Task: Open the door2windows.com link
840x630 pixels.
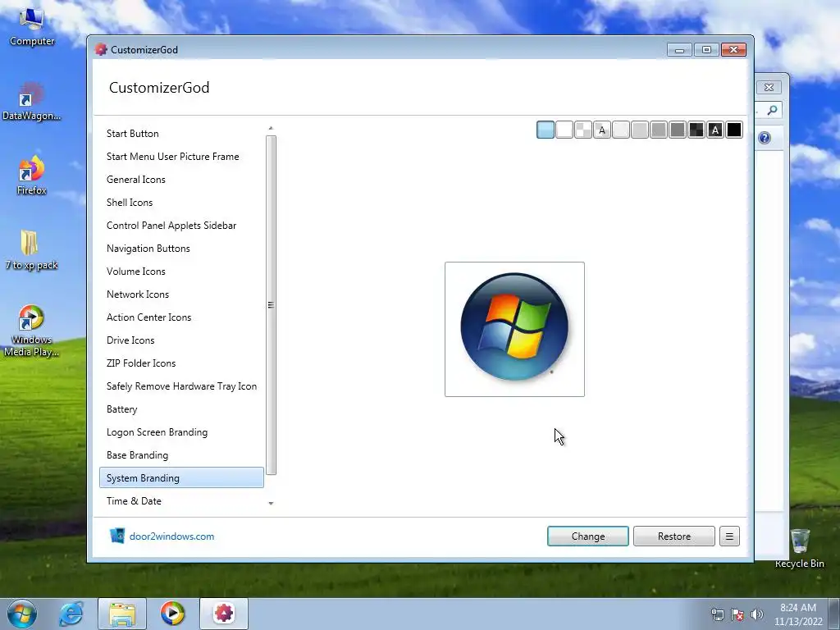Action: pos(172,536)
